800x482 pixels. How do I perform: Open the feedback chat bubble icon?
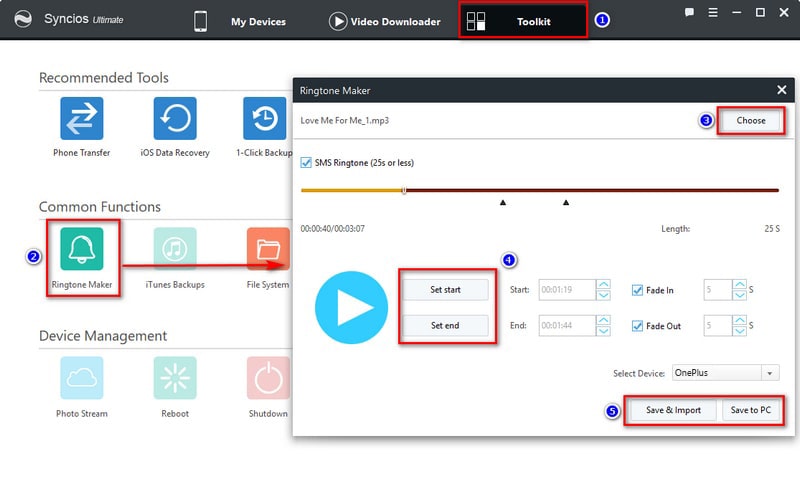click(x=689, y=12)
